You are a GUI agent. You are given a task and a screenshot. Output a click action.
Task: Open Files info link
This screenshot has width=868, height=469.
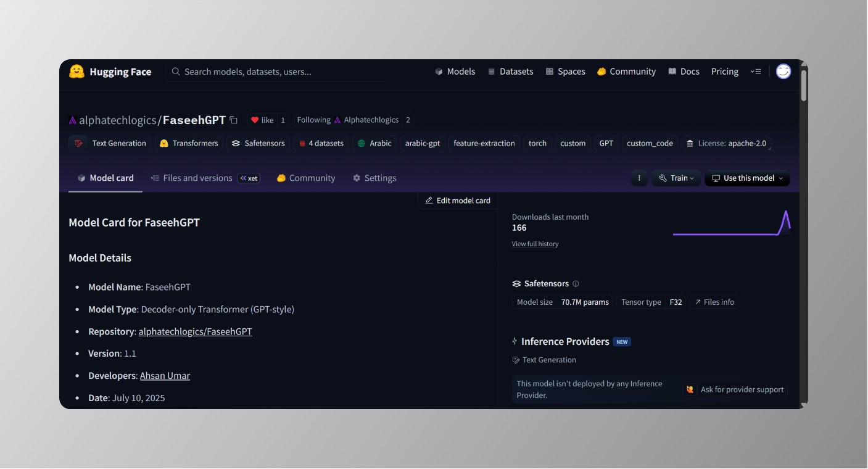(x=714, y=302)
